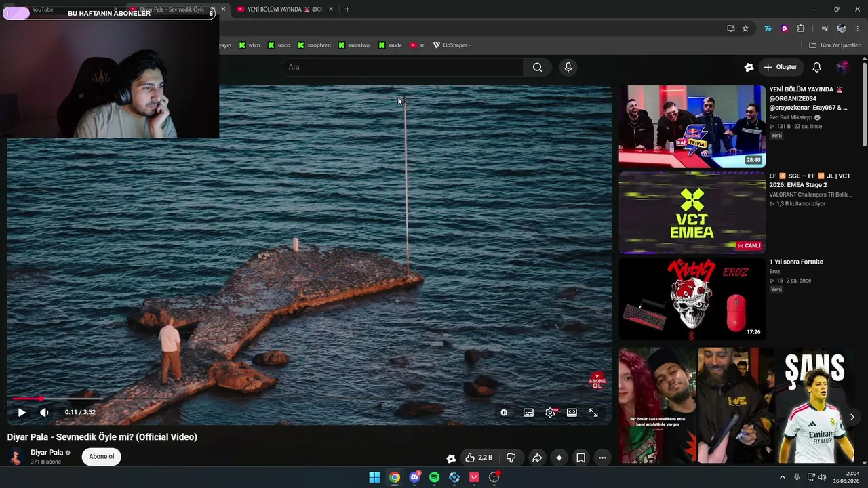
Task: Open the Red Bull Miksteyp video thumbnail
Action: pyautogui.click(x=692, y=126)
